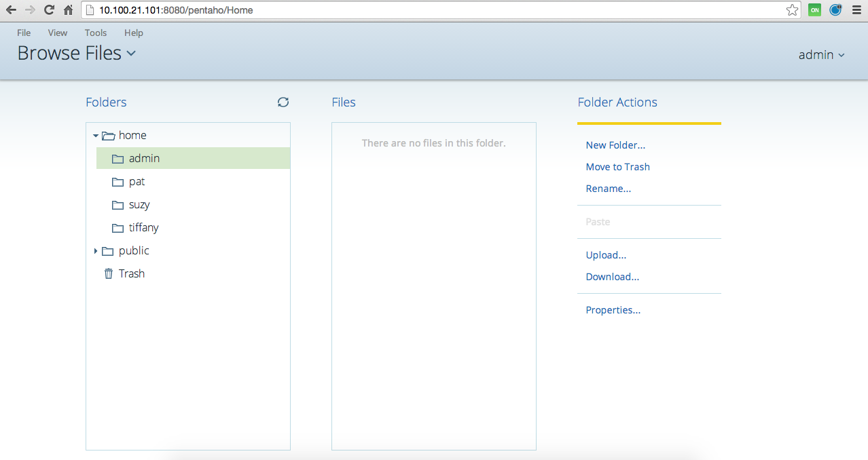Refresh the Folders list
The width and height of the screenshot is (868, 460).
283,102
